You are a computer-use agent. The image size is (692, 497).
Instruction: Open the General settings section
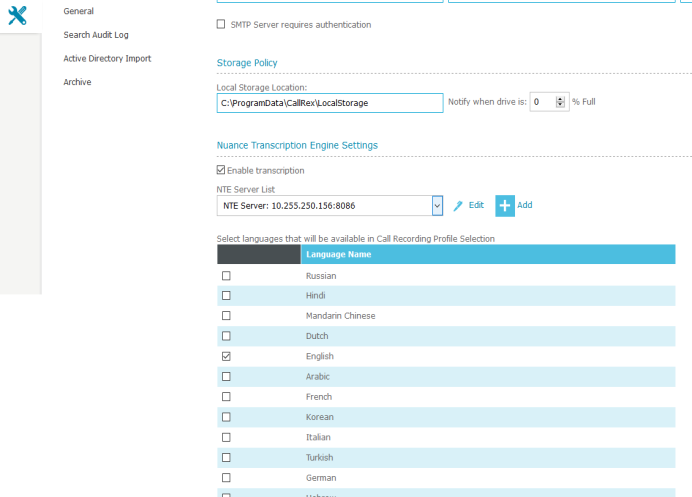(78, 11)
